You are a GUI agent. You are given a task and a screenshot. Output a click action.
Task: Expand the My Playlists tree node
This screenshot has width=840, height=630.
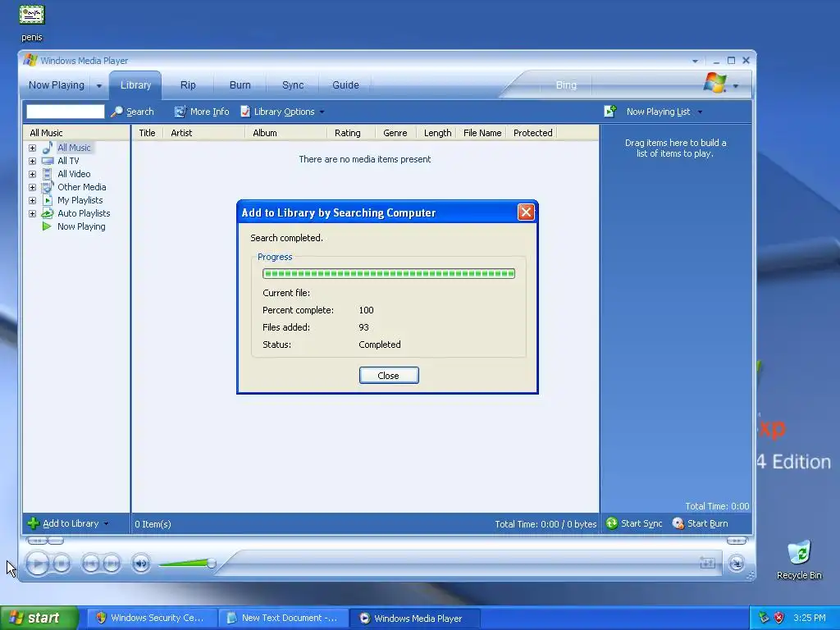point(32,200)
